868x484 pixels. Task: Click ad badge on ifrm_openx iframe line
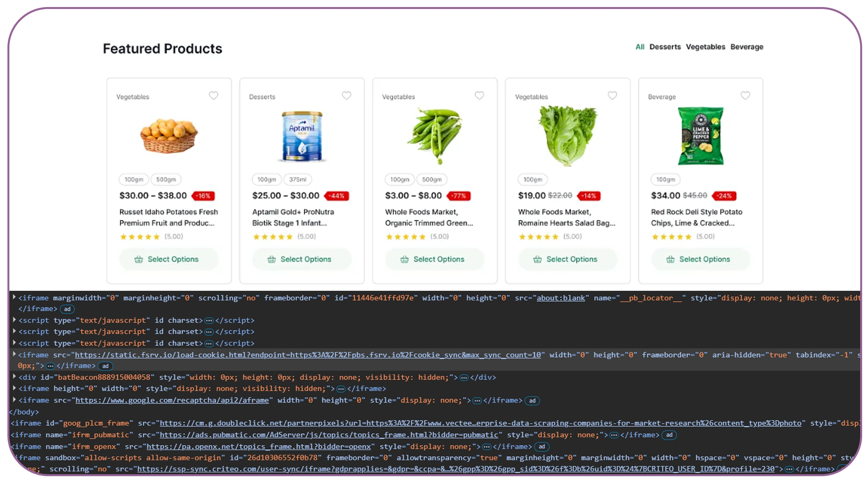tap(542, 447)
